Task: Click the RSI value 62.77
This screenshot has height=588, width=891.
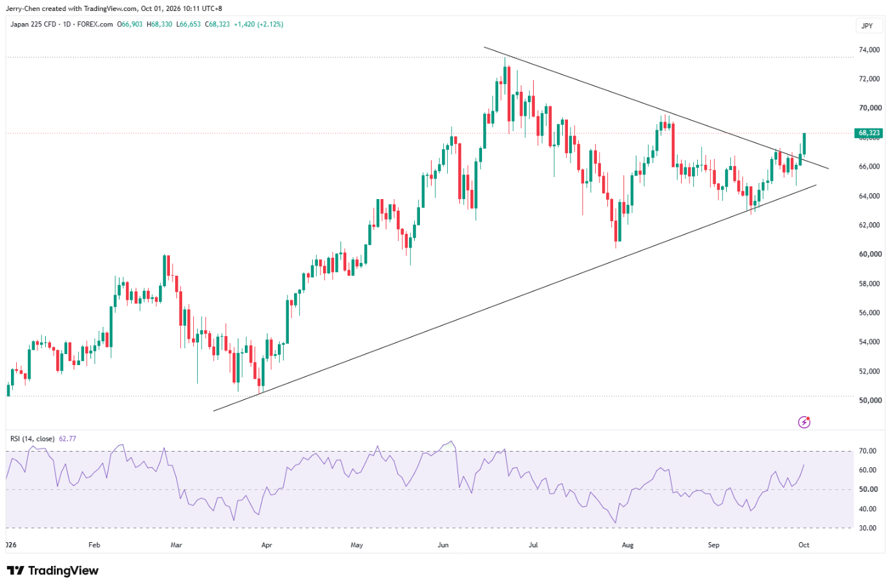Action: [x=67, y=439]
